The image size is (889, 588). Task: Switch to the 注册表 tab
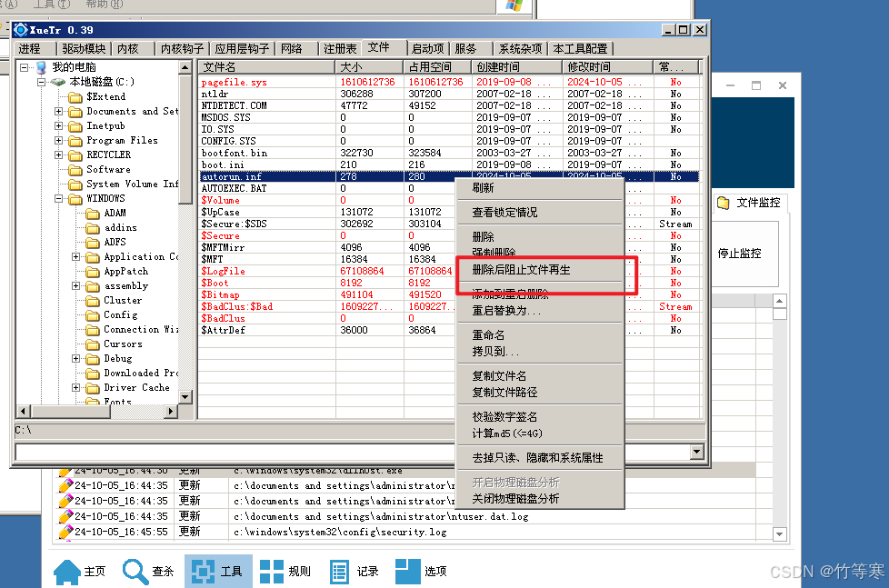point(340,48)
